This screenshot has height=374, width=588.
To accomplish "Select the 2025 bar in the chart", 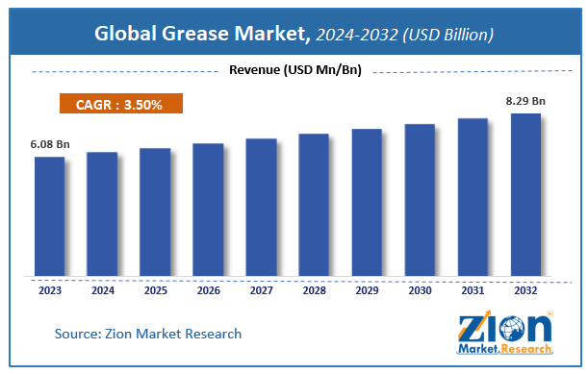I will (155, 212).
